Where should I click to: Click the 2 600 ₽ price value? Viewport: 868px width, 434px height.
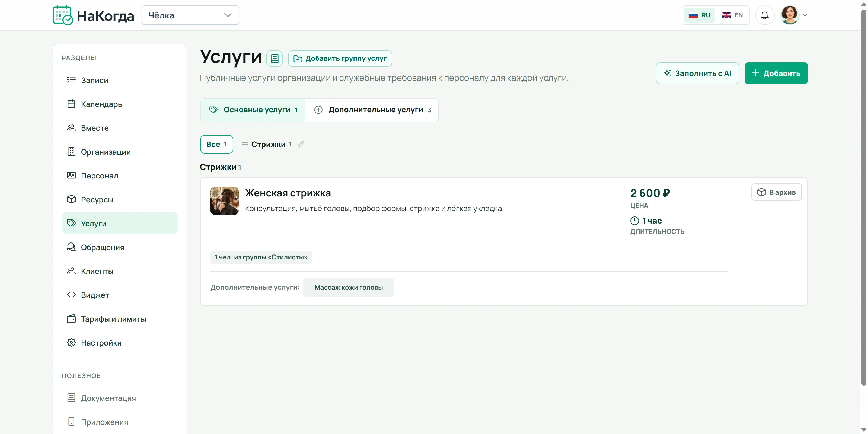pos(650,193)
